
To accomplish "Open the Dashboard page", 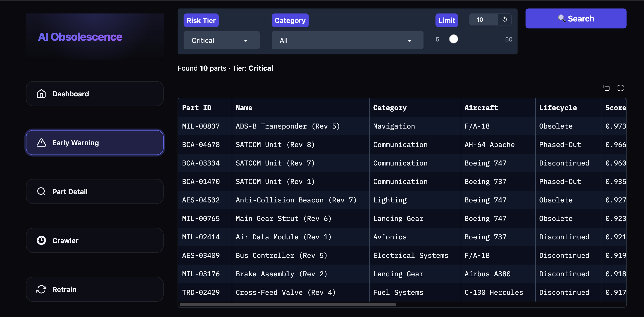I will [x=95, y=94].
